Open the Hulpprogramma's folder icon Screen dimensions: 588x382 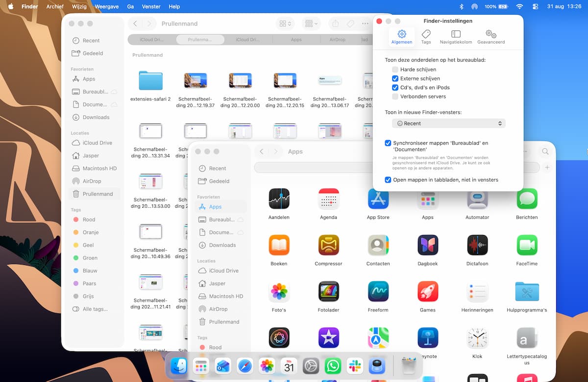pyautogui.click(x=527, y=291)
